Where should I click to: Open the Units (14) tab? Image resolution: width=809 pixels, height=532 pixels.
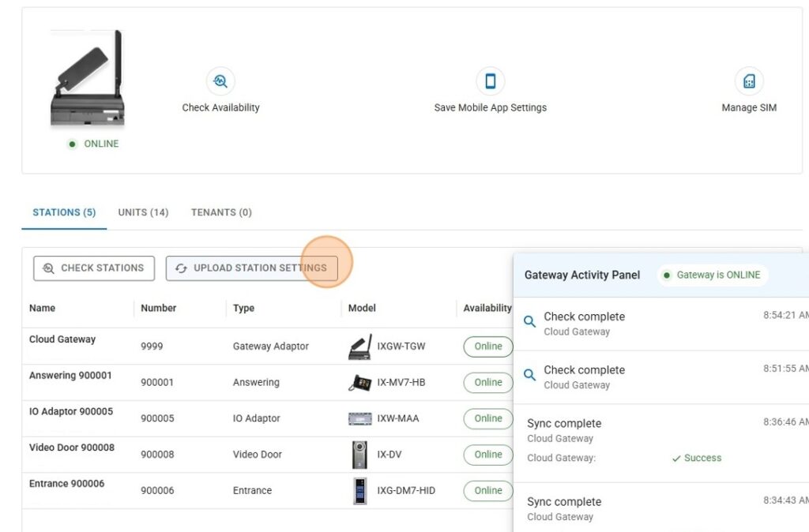[x=143, y=212]
